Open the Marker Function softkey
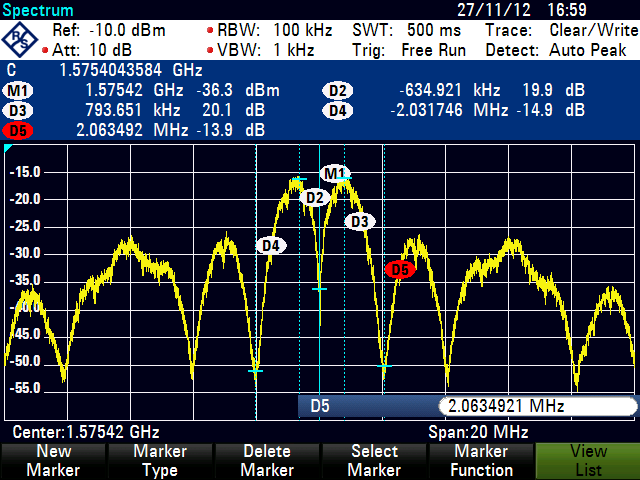 coord(480,461)
